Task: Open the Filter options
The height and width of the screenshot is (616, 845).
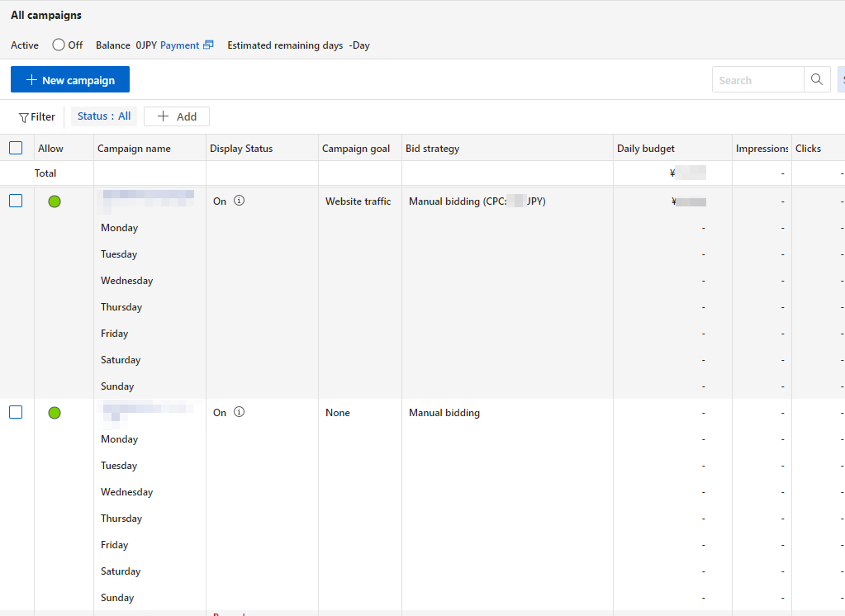Action: click(x=37, y=117)
